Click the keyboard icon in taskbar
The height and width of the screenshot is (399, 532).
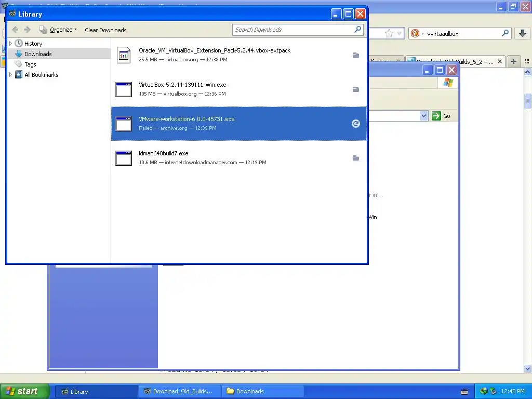tap(464, 392)
